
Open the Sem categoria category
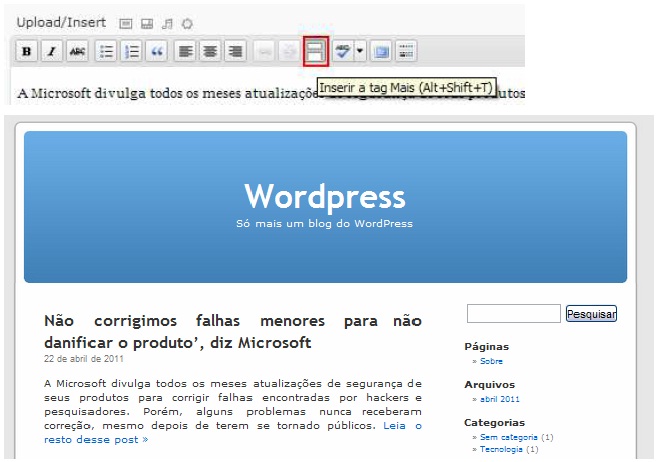point(508,437)
